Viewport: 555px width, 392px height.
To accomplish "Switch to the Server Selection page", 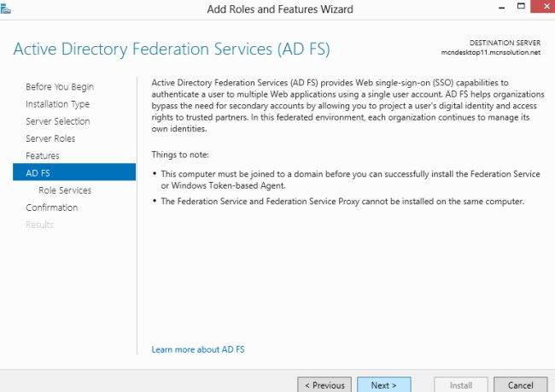I will tap(57, 121).
